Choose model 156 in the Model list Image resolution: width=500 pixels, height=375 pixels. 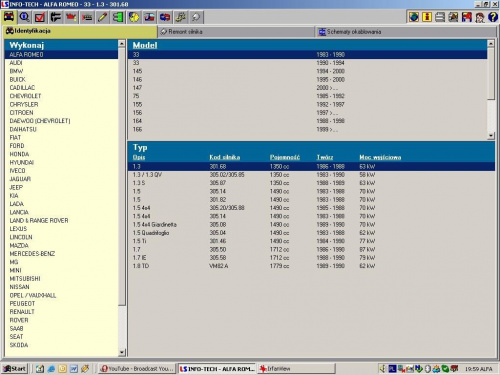point(307,113)
